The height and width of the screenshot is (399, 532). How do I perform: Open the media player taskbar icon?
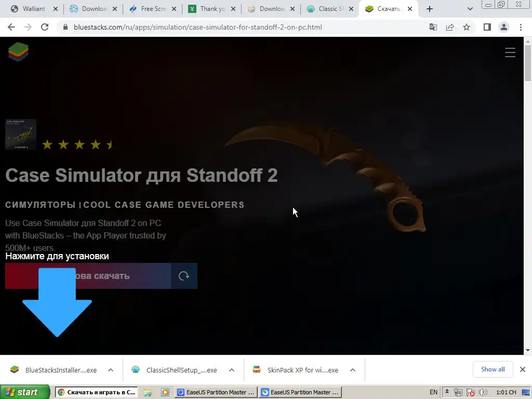165,393
